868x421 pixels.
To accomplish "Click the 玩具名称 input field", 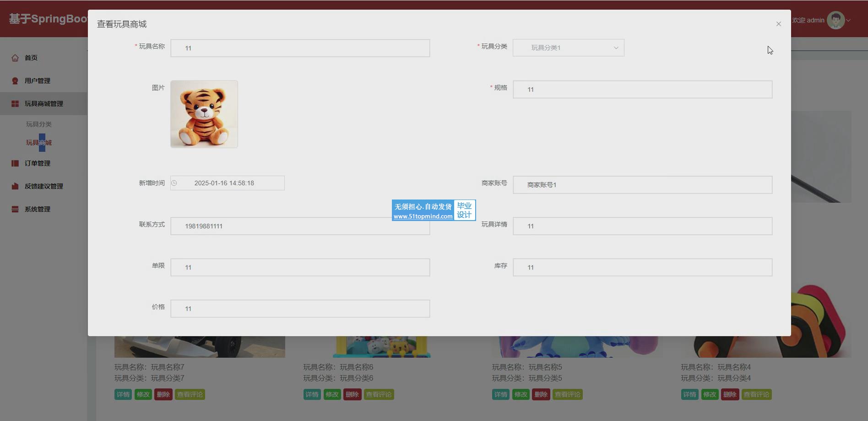I will (x=300, y=48).
